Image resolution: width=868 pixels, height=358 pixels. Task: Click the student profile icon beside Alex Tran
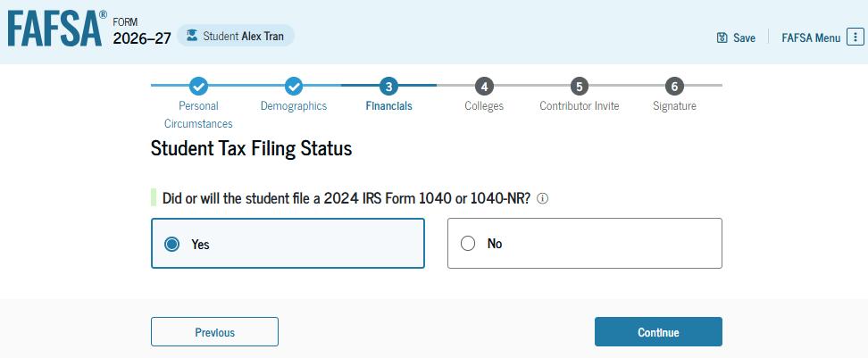point(192,36)
